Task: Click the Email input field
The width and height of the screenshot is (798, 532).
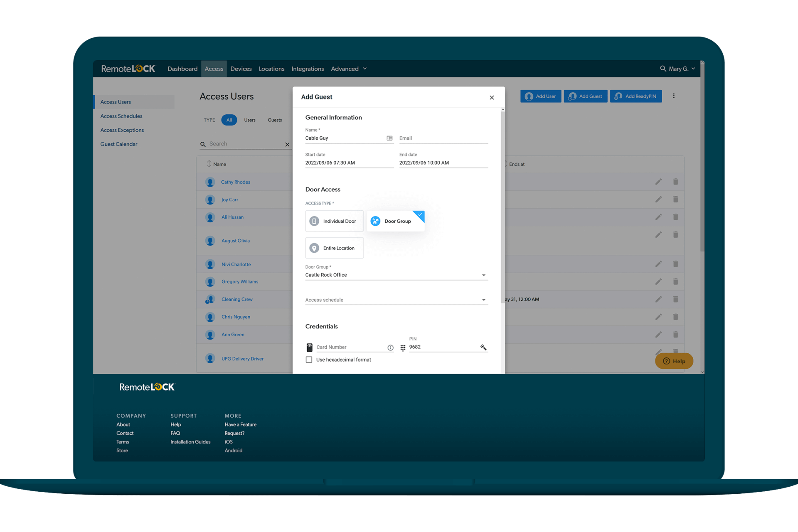Action: (443, 138)
